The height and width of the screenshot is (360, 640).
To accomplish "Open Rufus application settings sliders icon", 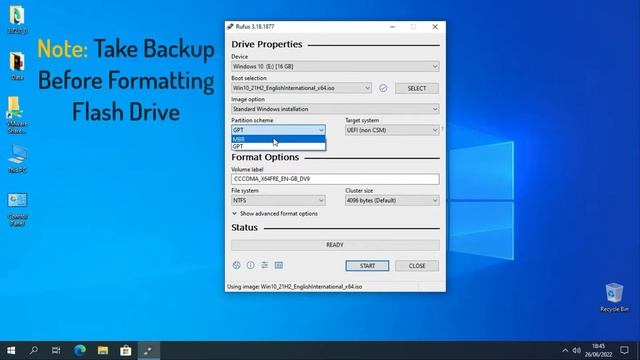I will (264, 265).
